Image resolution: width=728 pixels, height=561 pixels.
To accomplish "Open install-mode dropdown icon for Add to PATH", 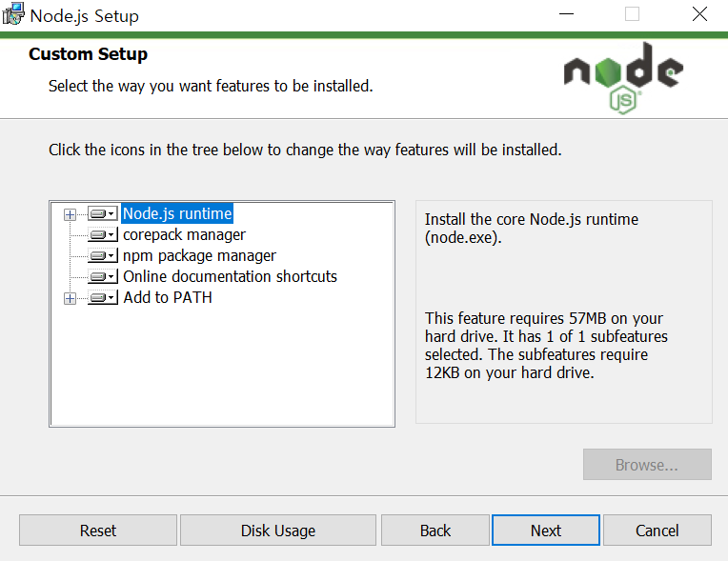I will [x=103, y=297].
